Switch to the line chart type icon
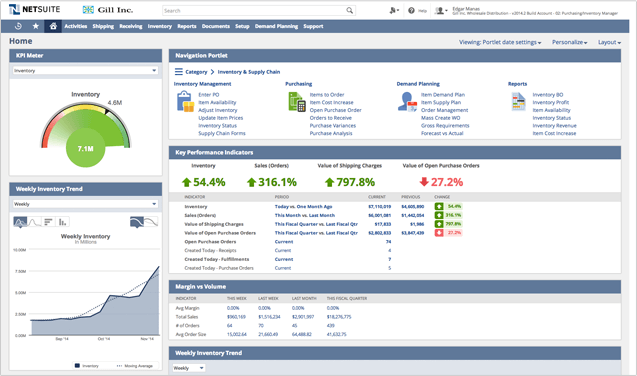This screenshot has width=637, height=376. tap(35, 222)
